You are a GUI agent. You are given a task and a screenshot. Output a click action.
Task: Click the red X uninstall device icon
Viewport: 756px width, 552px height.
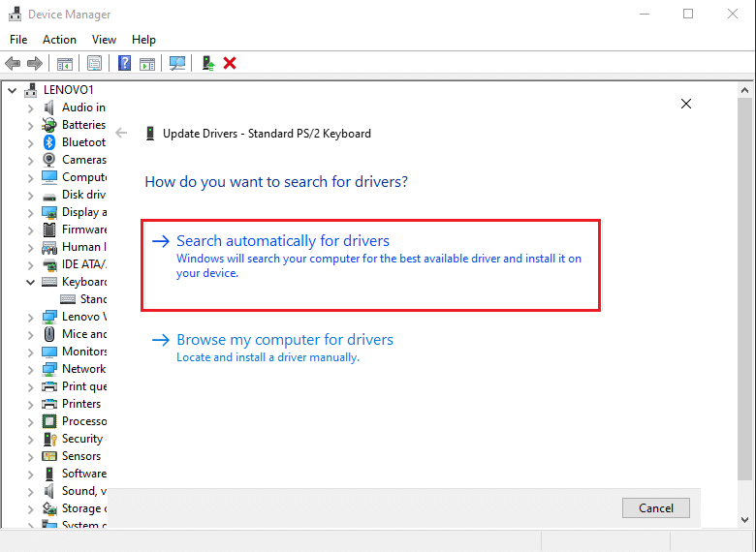pyautogui.click(x=230, y=63)
